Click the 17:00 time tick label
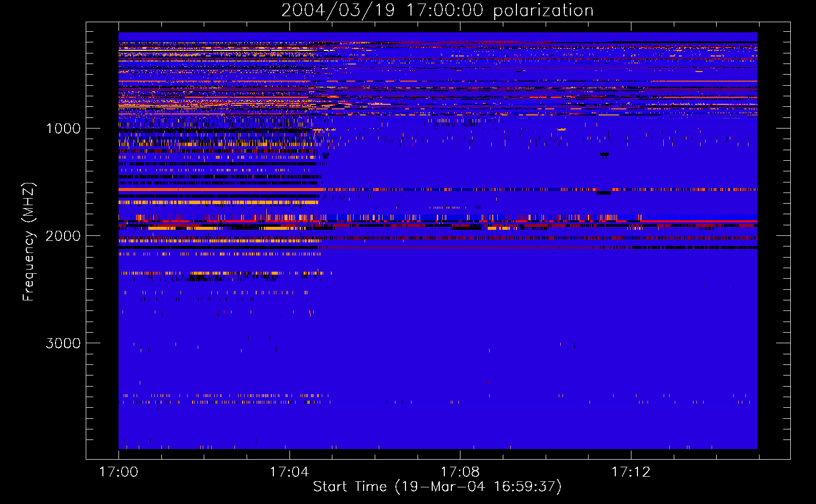The image size is (816, 504). (119, 472)
